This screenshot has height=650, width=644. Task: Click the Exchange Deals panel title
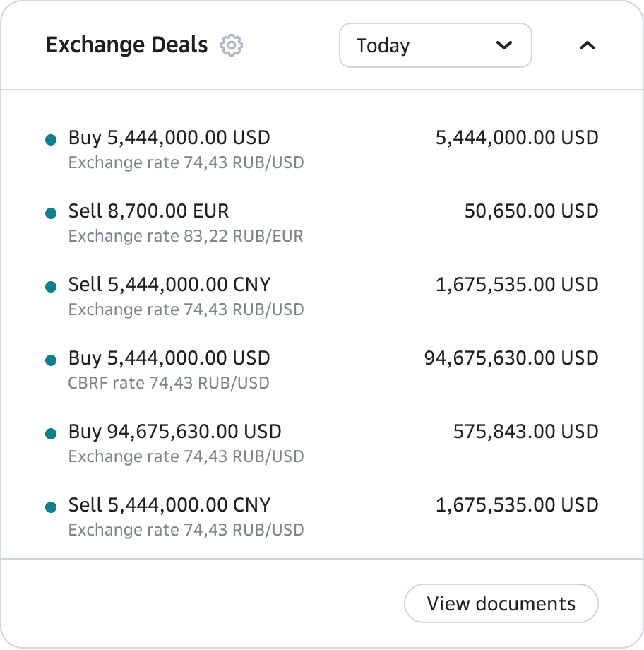pos(126,45)
